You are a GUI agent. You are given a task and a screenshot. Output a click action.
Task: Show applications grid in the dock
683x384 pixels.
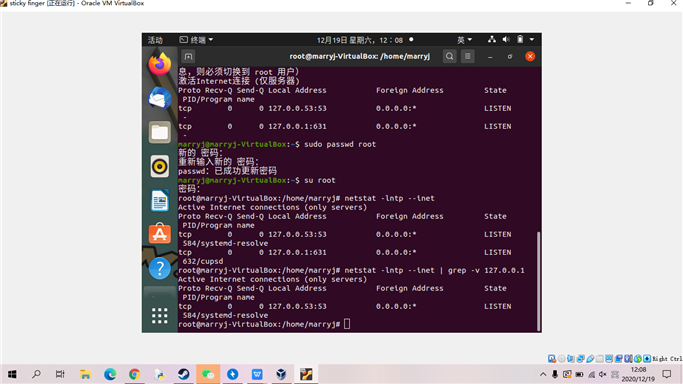(159, 316)
